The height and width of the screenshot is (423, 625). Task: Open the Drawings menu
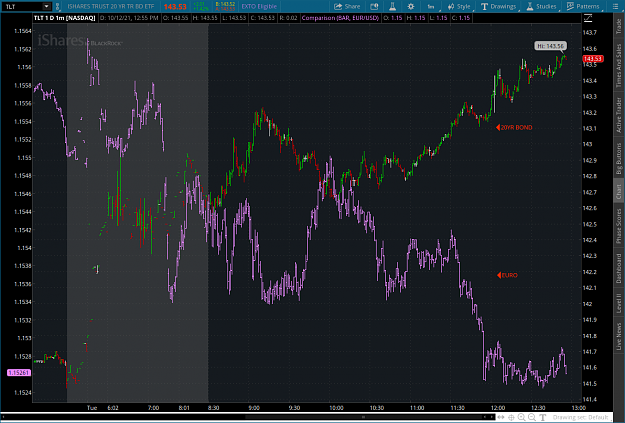pyautogui.click(x=499, y=6)
